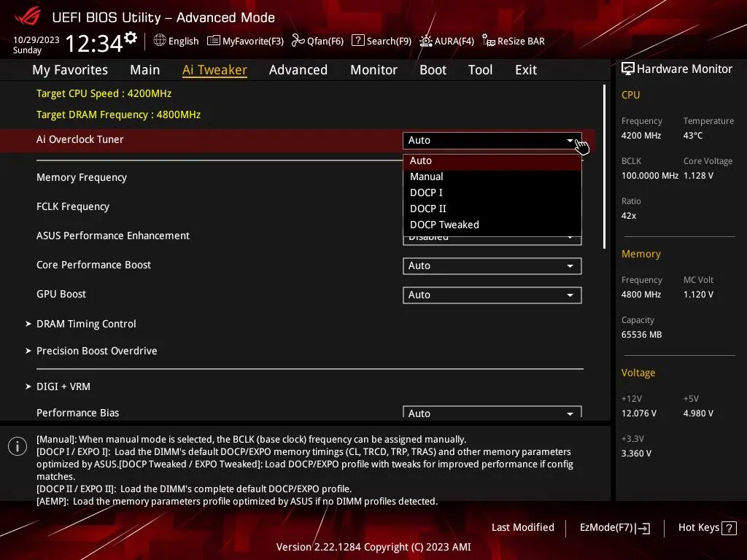Viewport: 747px width, 560px height.
Task: Pick DOCP Tweaked in the dropdown list
Action: [492, 225]
